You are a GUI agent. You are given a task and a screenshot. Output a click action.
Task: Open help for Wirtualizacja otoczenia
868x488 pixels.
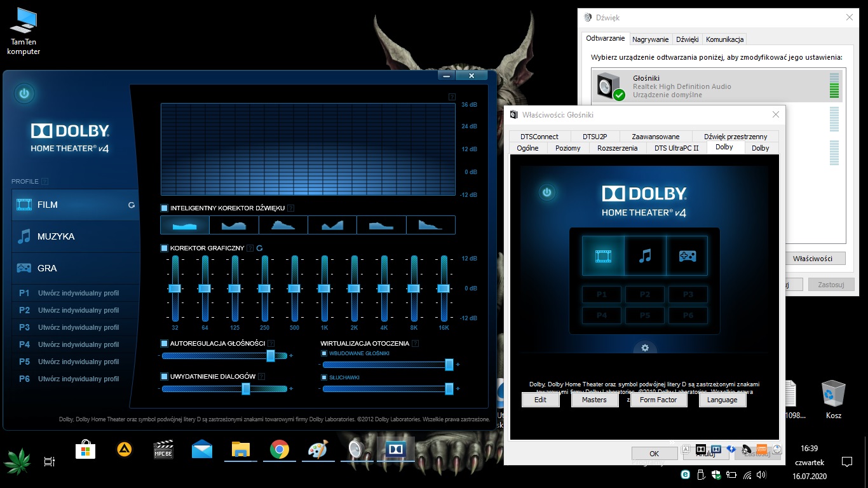tap(416, 344)
